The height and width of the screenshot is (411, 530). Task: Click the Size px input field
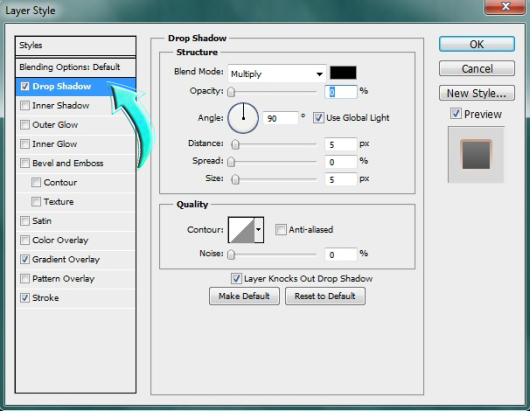(x=341, y=179)
